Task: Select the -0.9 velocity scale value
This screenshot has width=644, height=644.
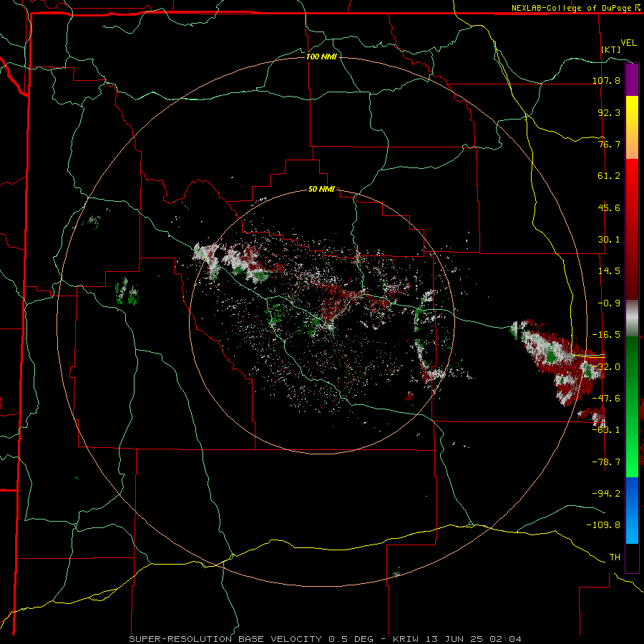Action: point(609,303)
